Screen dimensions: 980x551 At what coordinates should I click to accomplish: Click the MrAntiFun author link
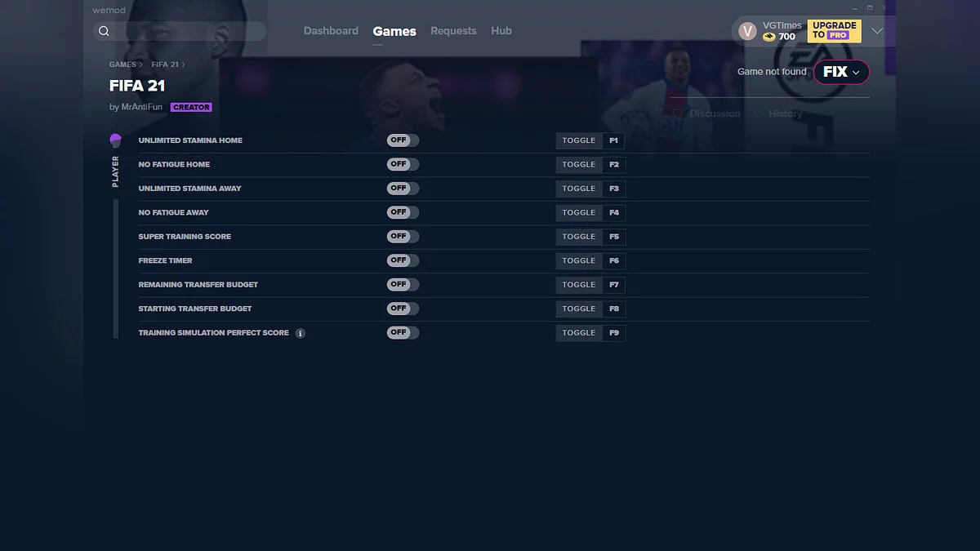point(142,107)
